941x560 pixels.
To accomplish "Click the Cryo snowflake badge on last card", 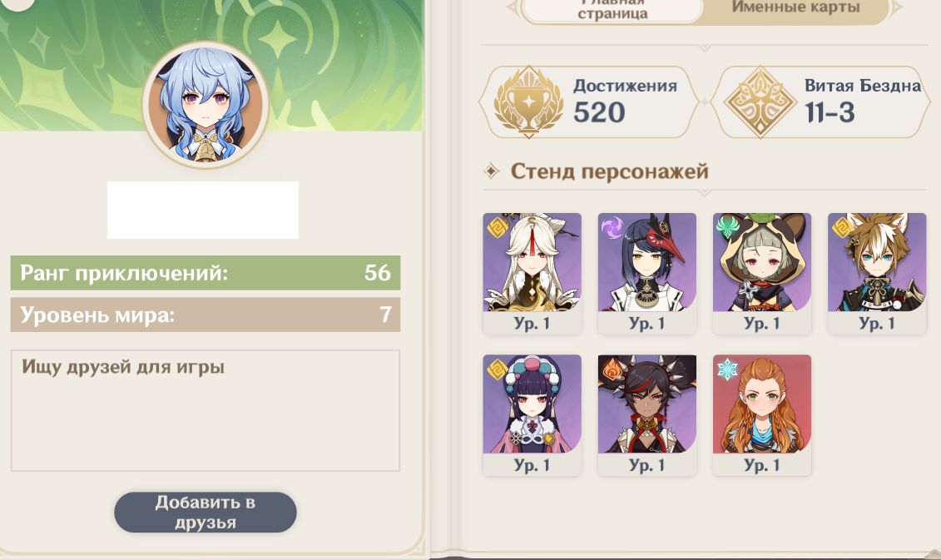I will coord(727,369).
